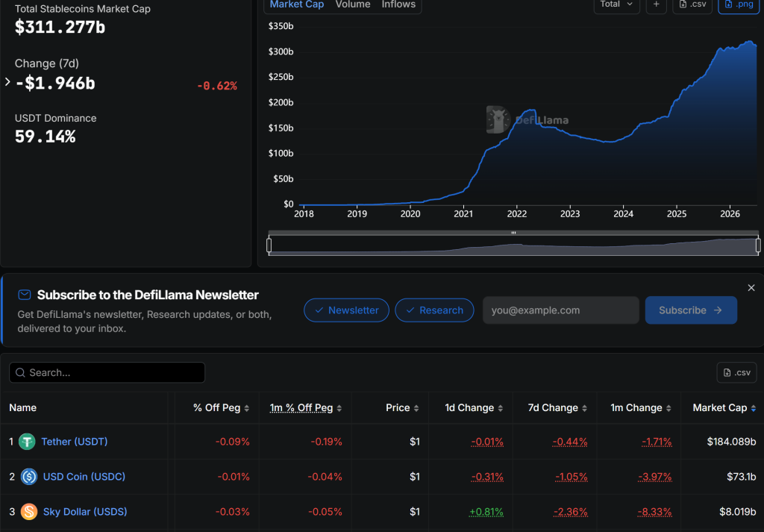Click the range slider top grip bar
The width and height of the screenshot is (764, 532).
(x=513, y=233)
